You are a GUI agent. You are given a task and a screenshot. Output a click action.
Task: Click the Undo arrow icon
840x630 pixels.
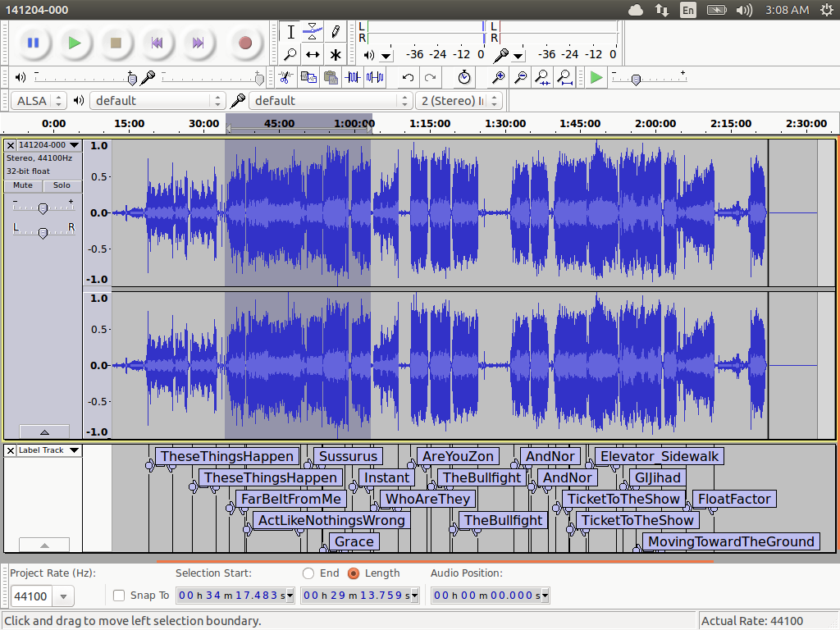pos(408,77)
